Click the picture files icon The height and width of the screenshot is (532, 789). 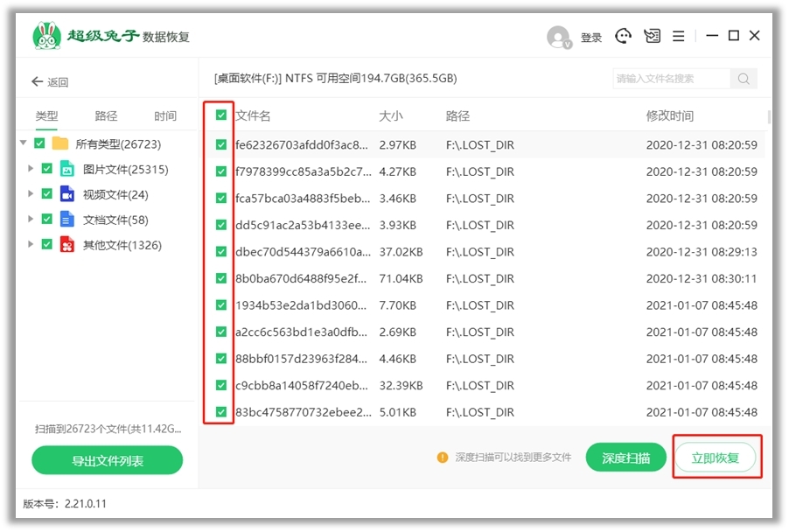pos(67,169)
